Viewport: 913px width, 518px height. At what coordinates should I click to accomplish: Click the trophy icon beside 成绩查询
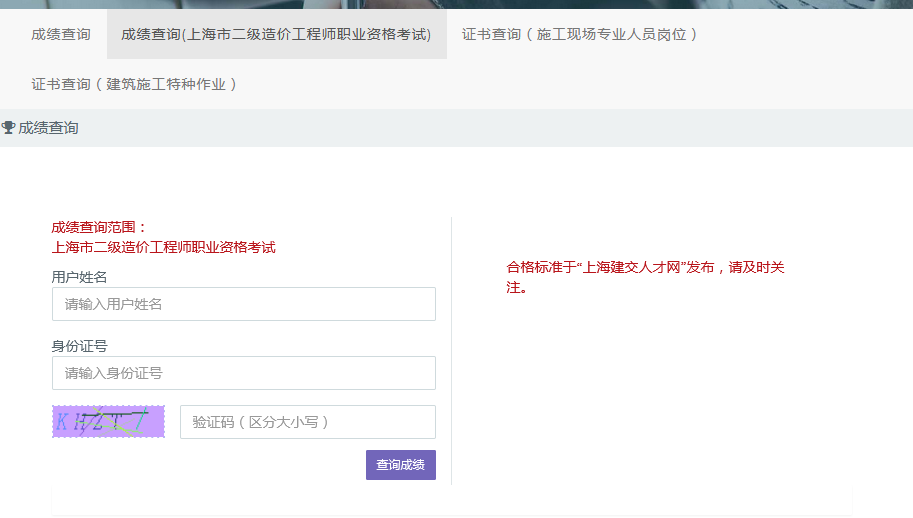coord(8,128)
